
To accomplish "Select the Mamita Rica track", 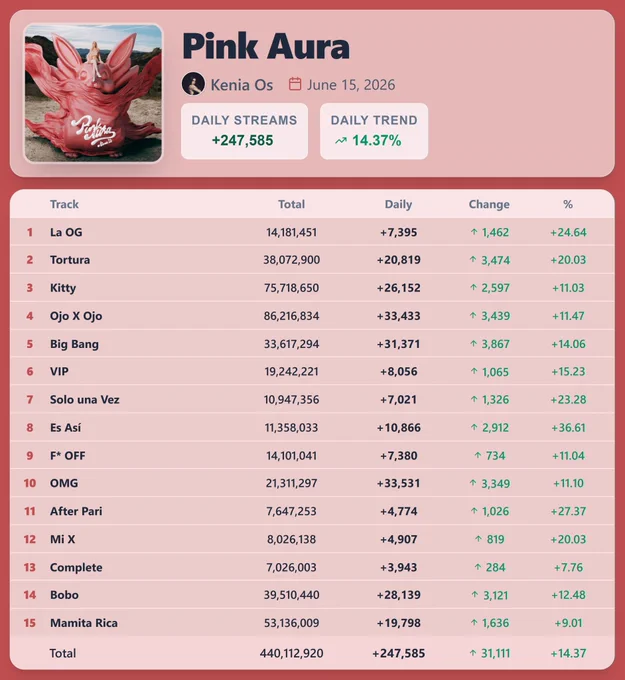I will [84, 623].
